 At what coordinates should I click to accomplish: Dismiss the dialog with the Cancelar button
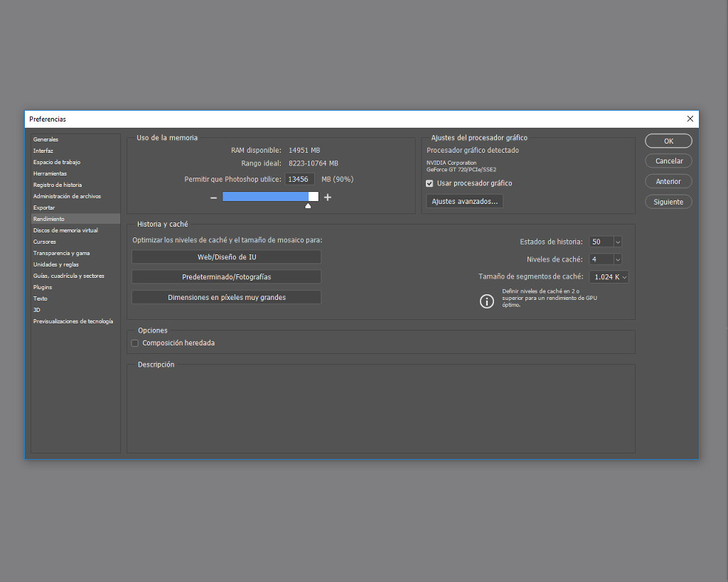pos(668,161)
